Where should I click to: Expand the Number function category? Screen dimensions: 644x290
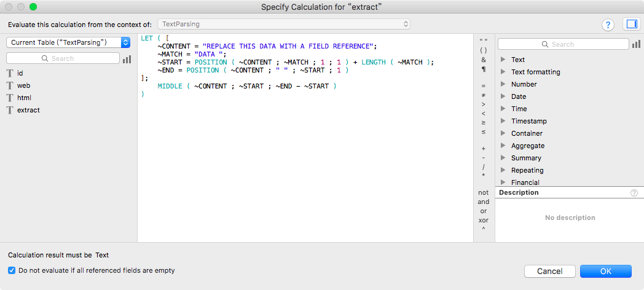[x=503, y=84]
